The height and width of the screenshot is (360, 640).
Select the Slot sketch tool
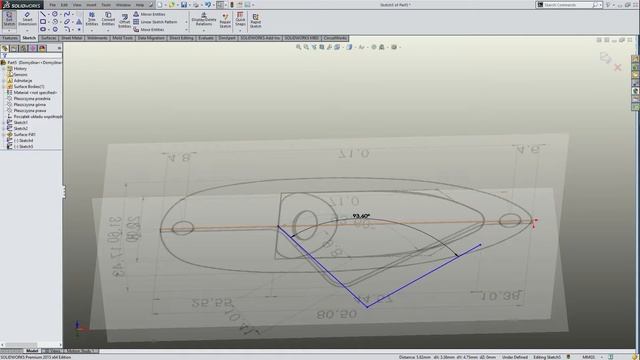tap(43, 29)
